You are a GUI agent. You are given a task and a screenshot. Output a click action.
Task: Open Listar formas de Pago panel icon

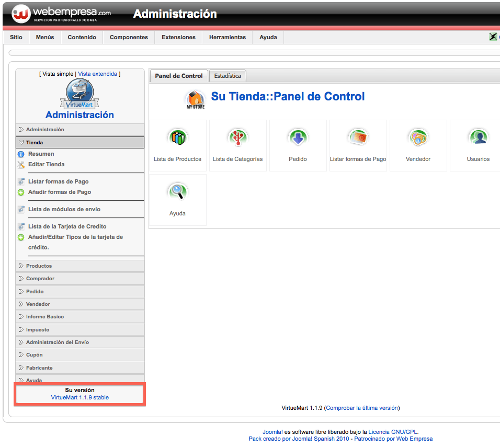(x=358, y=137)
